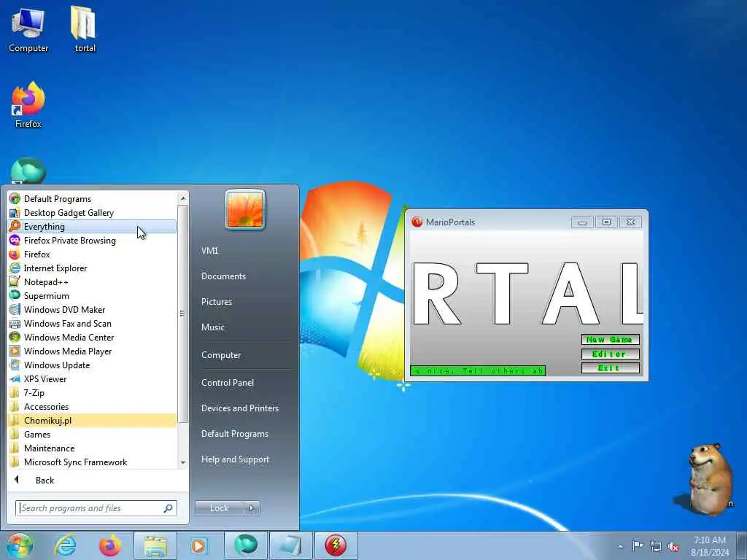Open Control Panel
Image resolution: width=747 pixels, height=560 pixels.
coord(228,383)
